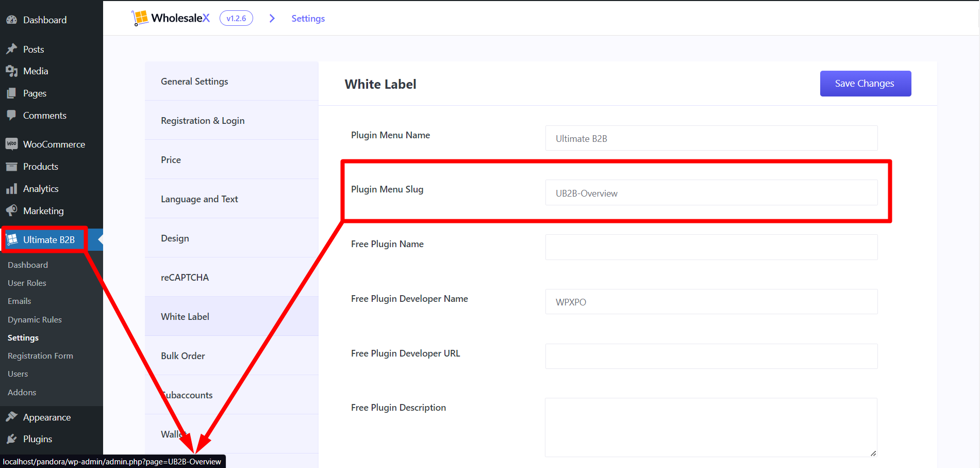Click the Save Changes button

(x=866, y=84)
